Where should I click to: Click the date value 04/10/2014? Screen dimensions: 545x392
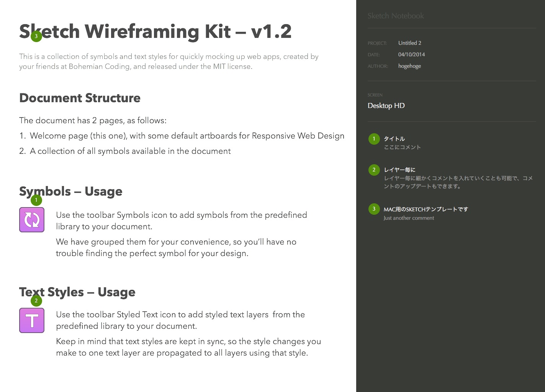411,54
